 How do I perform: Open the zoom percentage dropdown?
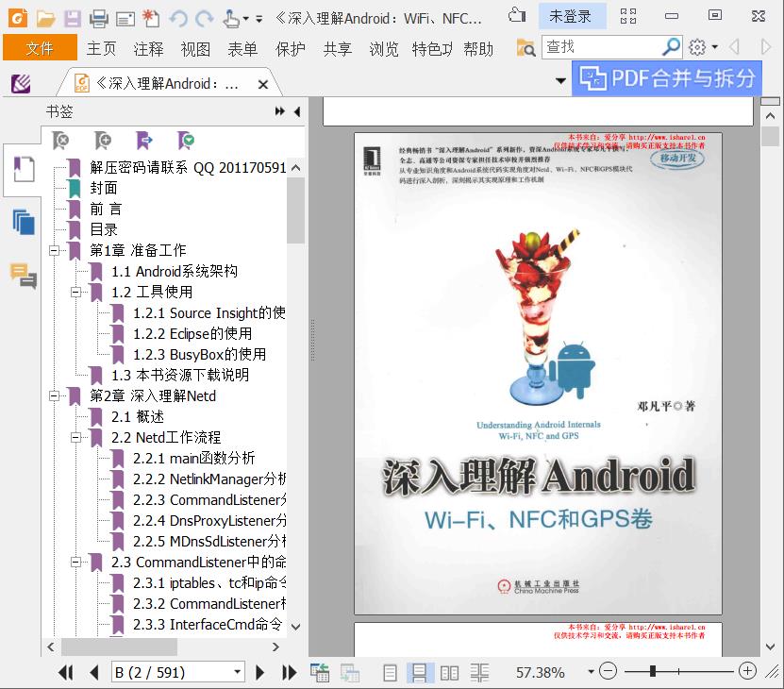click(x=591, y=671)
